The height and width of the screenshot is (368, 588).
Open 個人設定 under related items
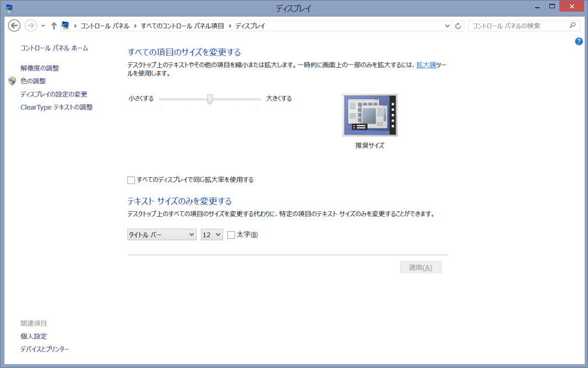34,336
